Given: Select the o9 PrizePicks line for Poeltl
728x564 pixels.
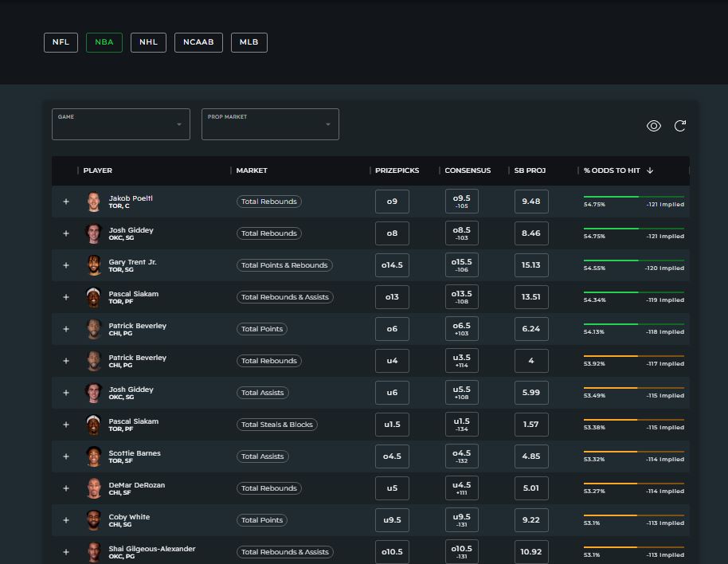Looking at the screenshot, I should (392, 202).
